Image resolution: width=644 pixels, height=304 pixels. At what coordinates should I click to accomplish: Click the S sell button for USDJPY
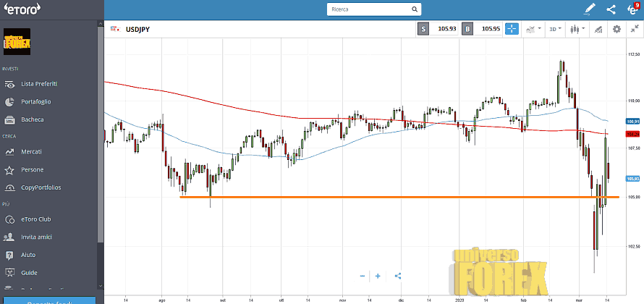pos(423,29)
